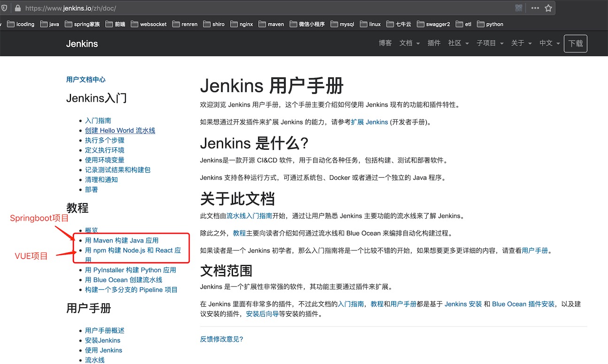Go to the 安装Jenkins page
The width and height of the screenshot is (608, 364).
[103, 341]
